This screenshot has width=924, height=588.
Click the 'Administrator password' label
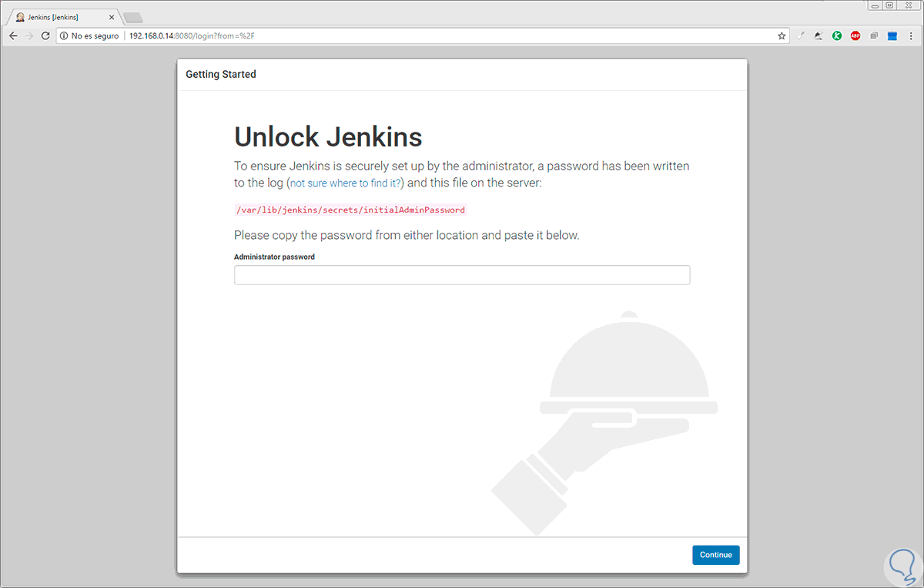pos(274,257)
